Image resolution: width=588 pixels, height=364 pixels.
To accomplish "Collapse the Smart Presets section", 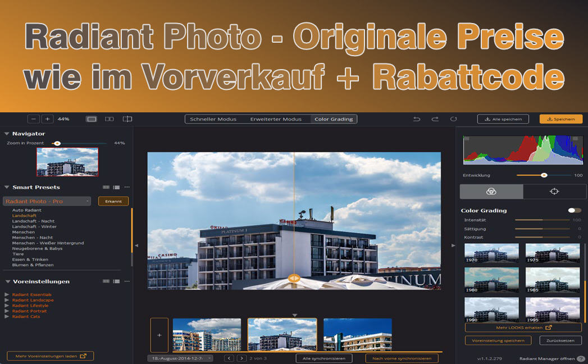I will [7, 187].
